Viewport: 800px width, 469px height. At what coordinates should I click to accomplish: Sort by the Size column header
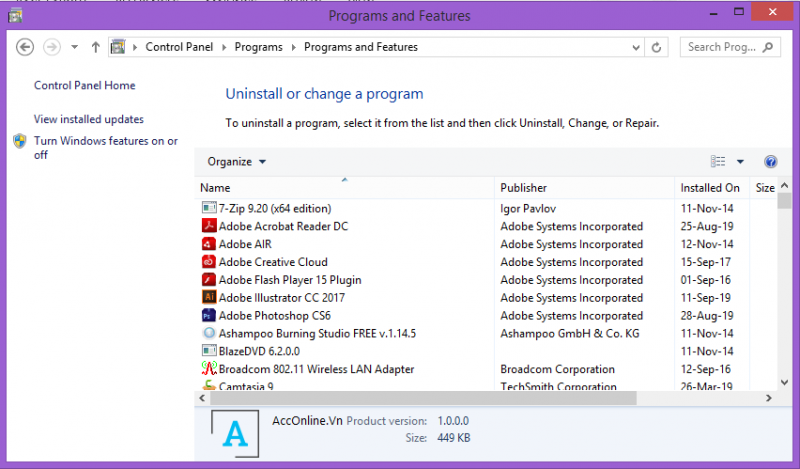764,188
